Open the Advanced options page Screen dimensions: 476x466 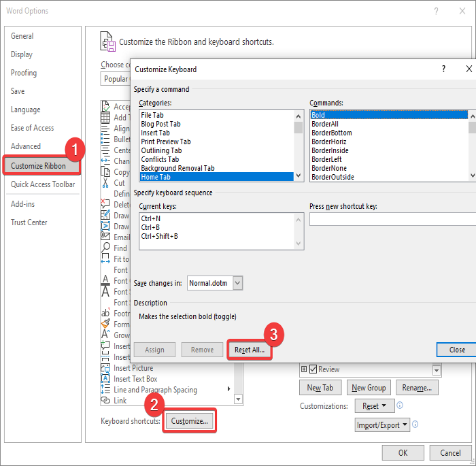[26, 146]
